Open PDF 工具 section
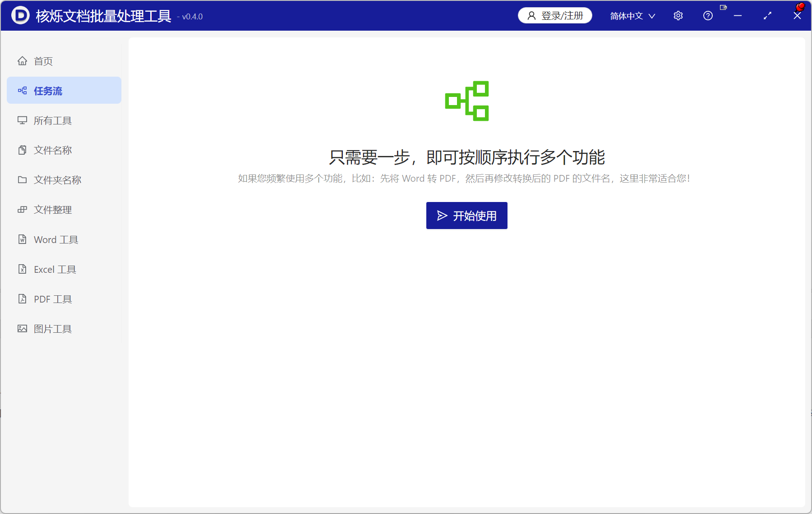The height and width of the screenshot is (514, 812). (x=64, y=299)
